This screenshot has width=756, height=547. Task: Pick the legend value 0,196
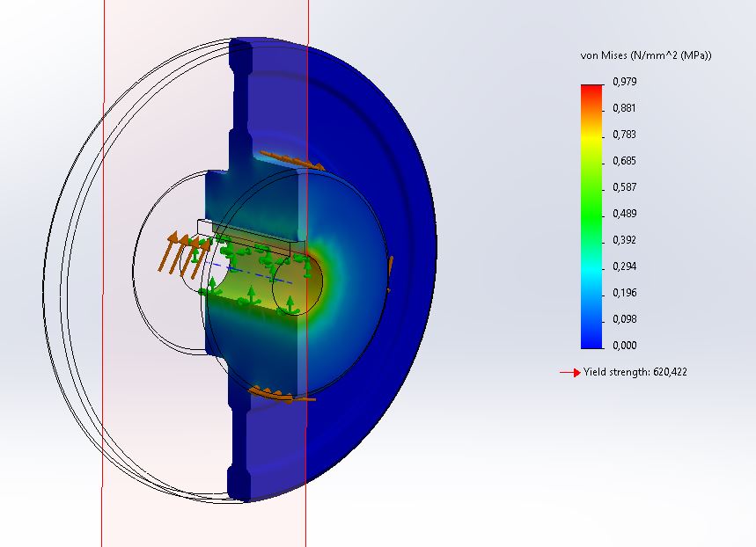624,293
